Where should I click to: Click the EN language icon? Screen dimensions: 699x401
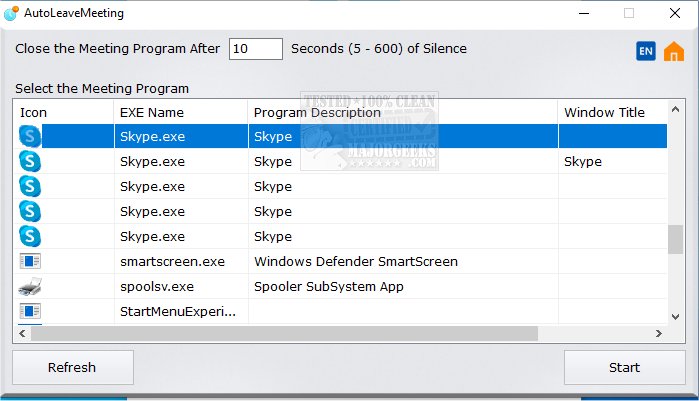point(645,51)
